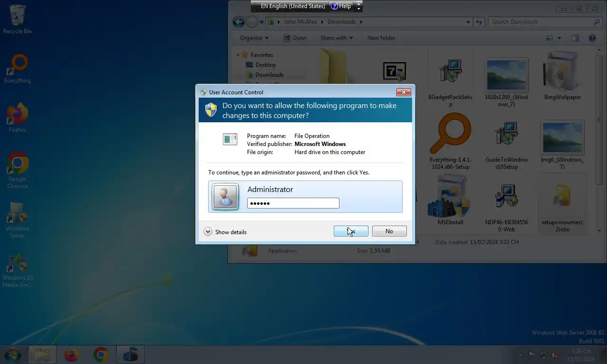This screenshot has height=364, width=607.
Task: Focus the Administrator password field
Action: [x=293, y=203]
